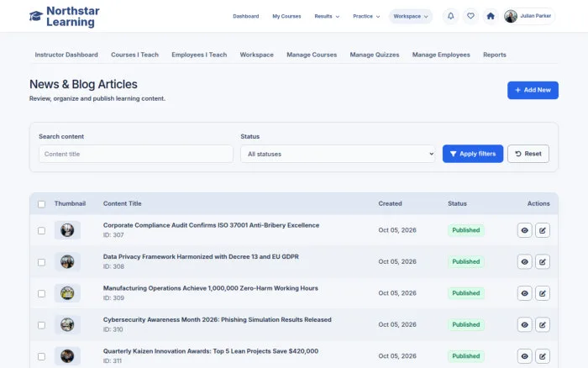Viewport: 588px width, 368px height.
Task: Expand the Practice menu
Action: pos(366,16)
